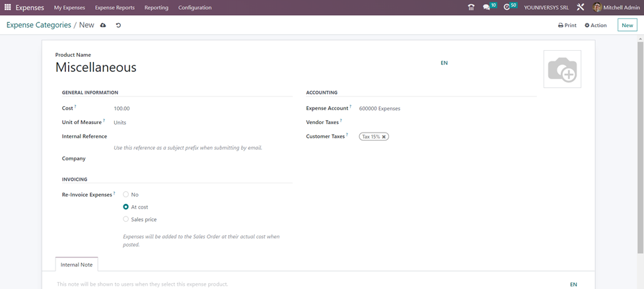Open the debug tools wrench icon
644x289 pixels.
581,7
